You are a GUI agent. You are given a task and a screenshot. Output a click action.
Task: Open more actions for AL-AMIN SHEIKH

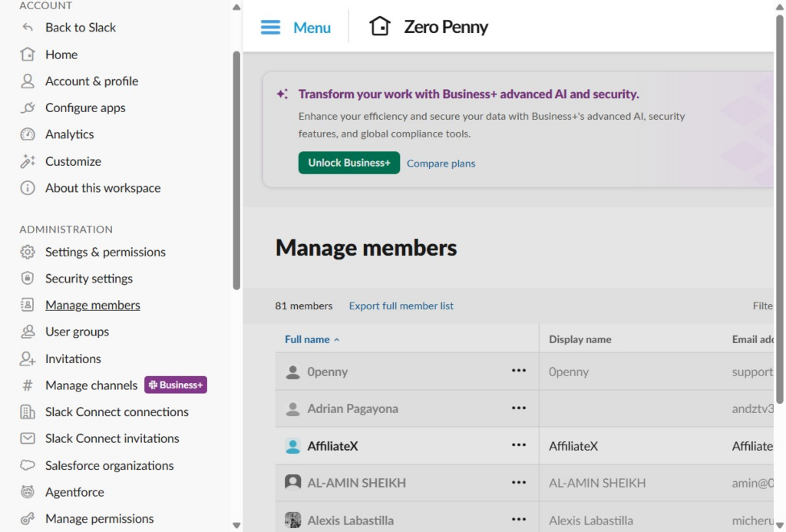pyautogui.click(x=519, y=483)
